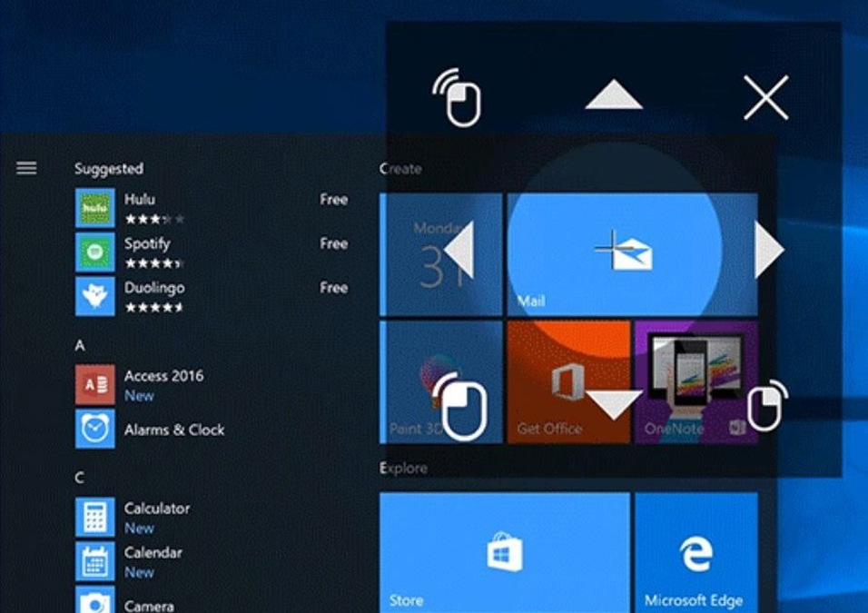This screenshot has width=868, height=613.
Task: Click the Create group title
Action: click(400, 169)
